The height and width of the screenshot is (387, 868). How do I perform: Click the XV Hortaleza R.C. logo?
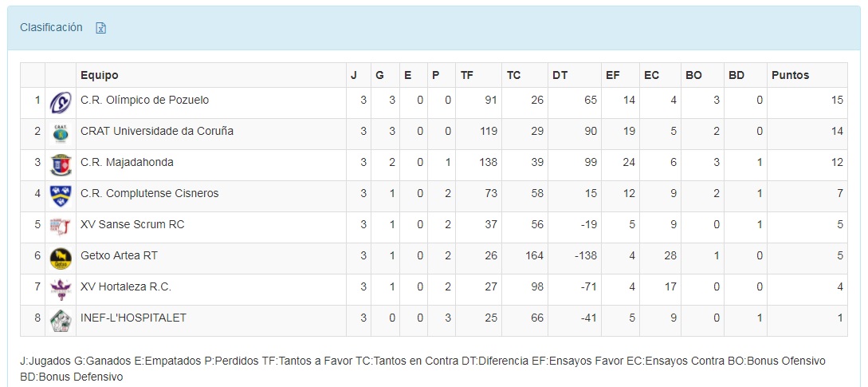(x=61, y=289)
